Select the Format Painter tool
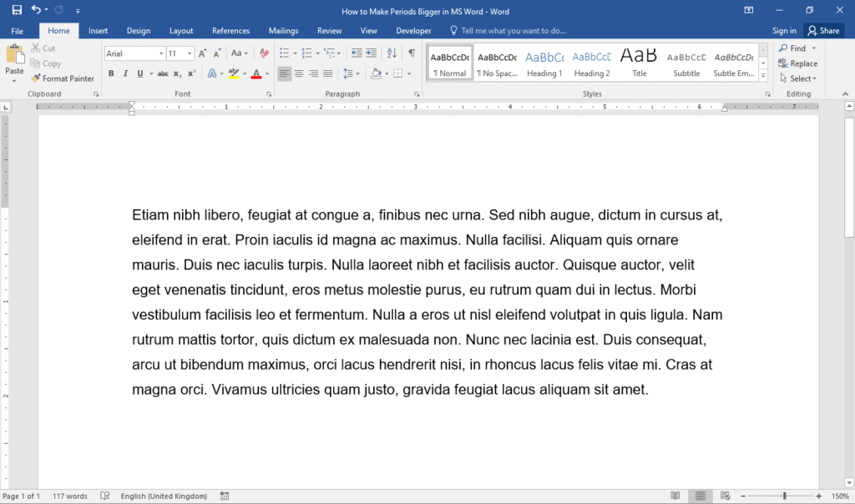 coord(63,78)
